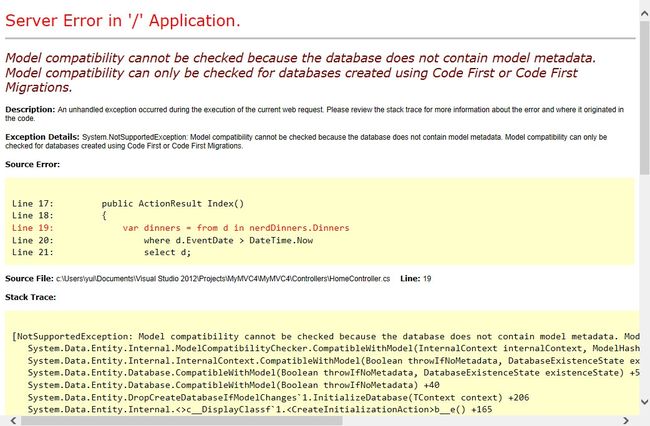Image resolution: width=650 pixels, height=426 pixels.
Task: Click the 'Exception Details:' label
Action: point(42,137)
